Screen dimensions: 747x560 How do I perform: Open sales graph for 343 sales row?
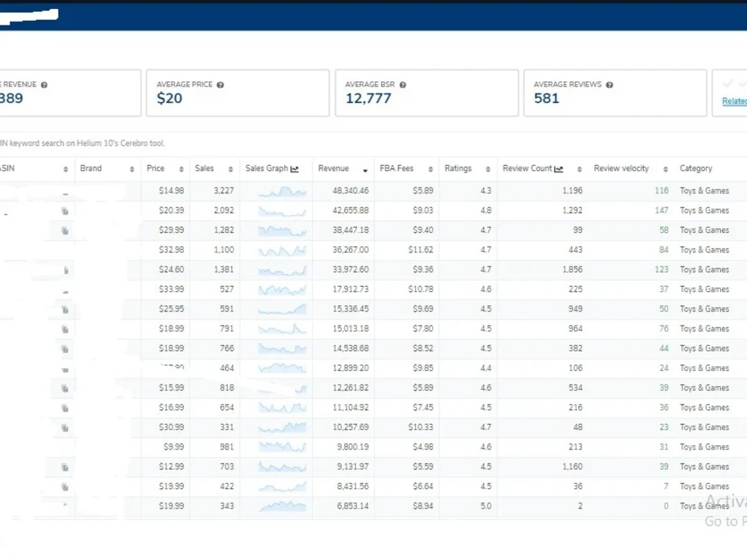click(x=282, y=507)
